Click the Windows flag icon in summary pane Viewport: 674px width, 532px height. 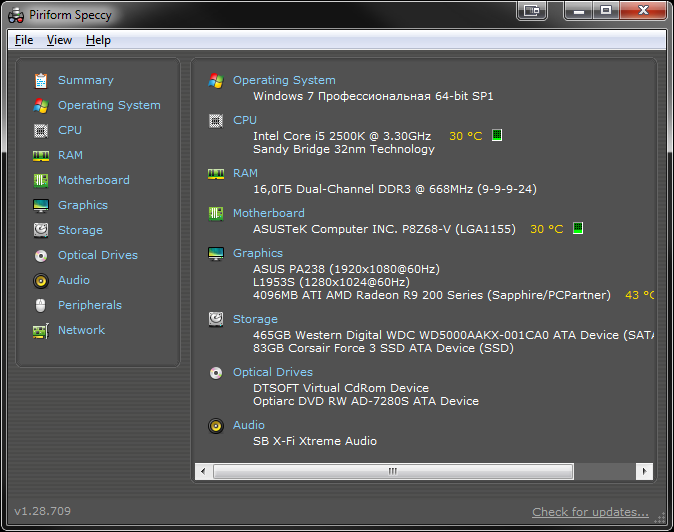pos(216,80)
